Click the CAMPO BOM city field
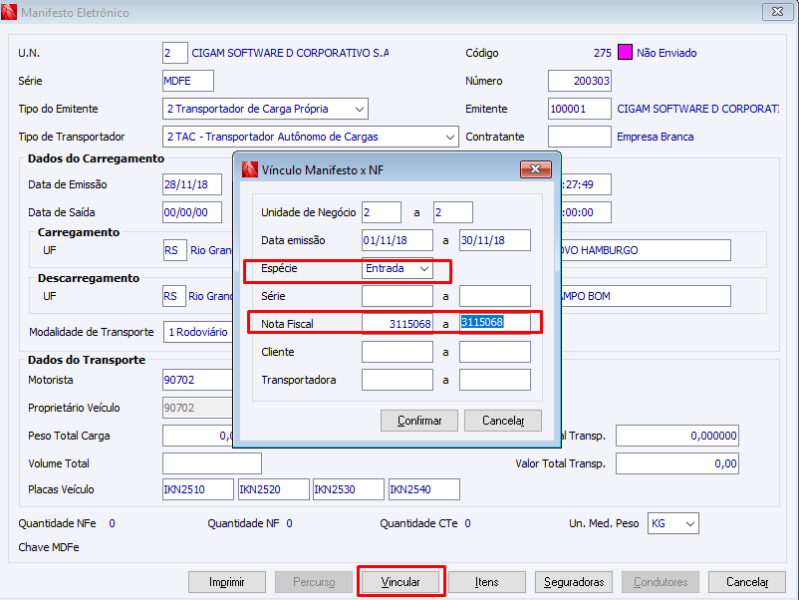The height and width of the screenshot is (600, 799). 646,296
